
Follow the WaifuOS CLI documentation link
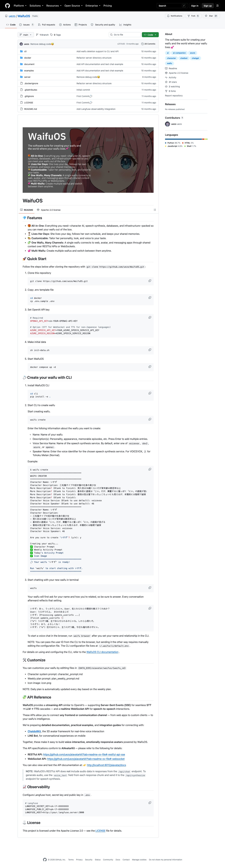(102, 652)
